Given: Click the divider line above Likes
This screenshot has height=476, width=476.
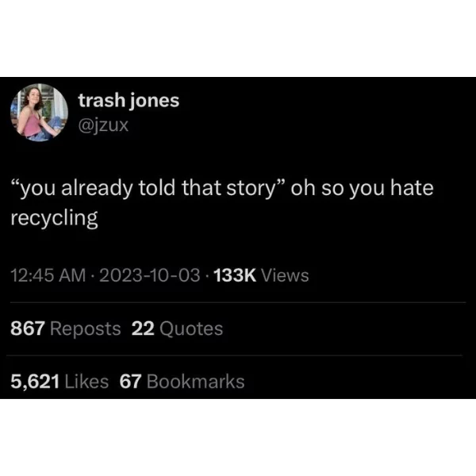Looking at the screenshot, I should pos(234,355).
